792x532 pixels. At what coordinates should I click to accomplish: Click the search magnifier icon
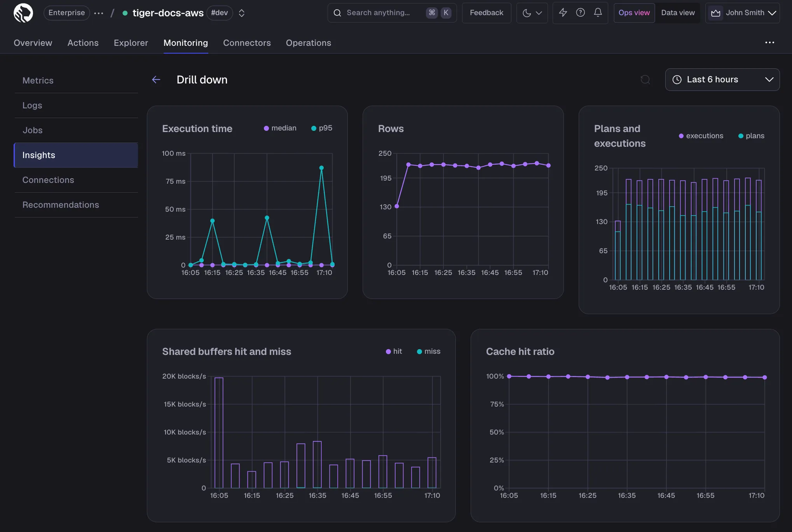tap(337, 13)
